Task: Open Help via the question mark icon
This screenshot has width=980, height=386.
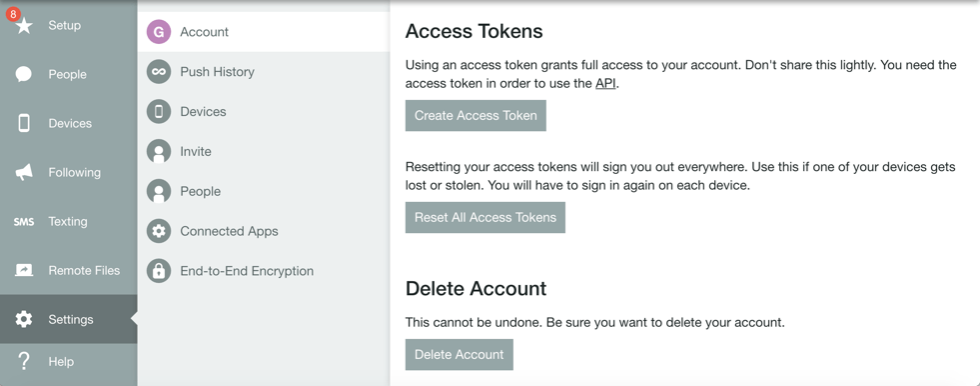Action: point(24,362)
